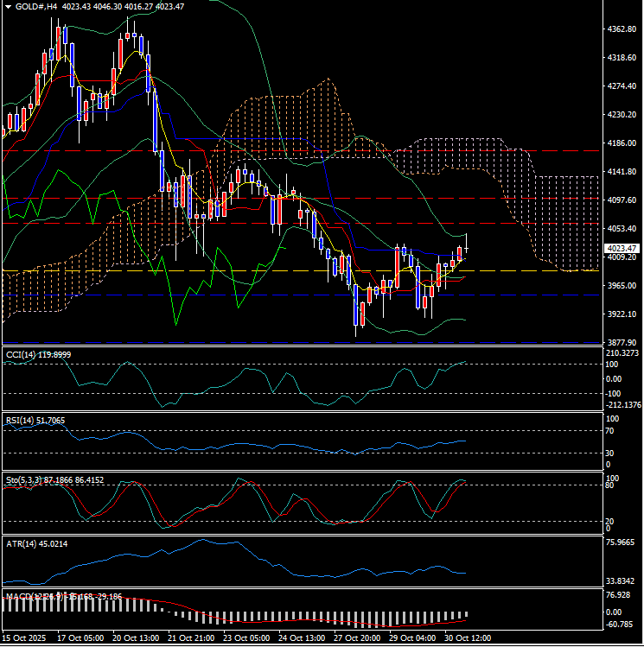Screen dimensions: 644x647
Task: Click the 15 Oct 2025 date label
Action: pos(25,638)
